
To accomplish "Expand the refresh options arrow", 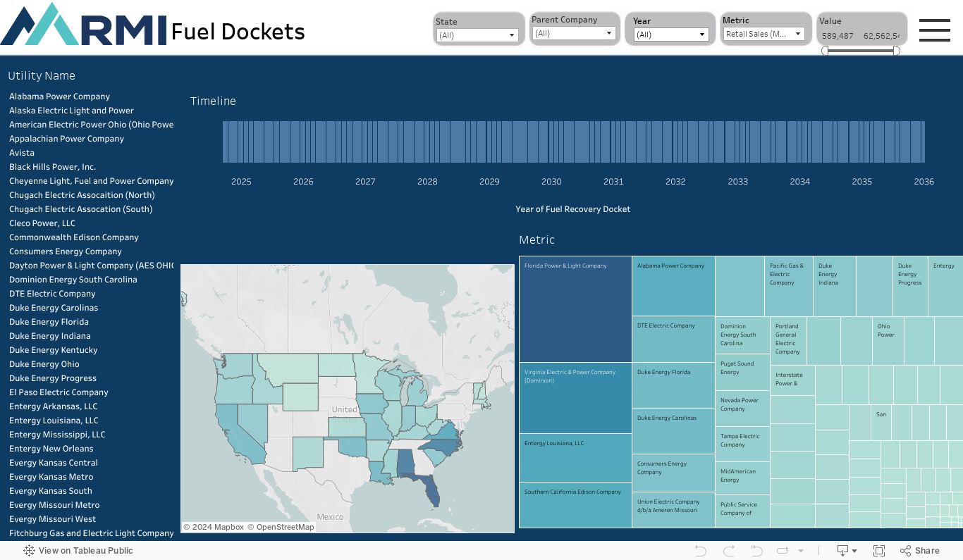I will tap(801, 551).
